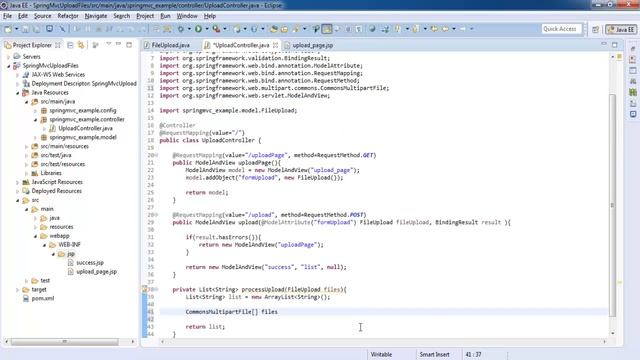Open the Refactor menu
Viewport: 640px width, 360px height.
pyautogui.click(x=68, y=16)
